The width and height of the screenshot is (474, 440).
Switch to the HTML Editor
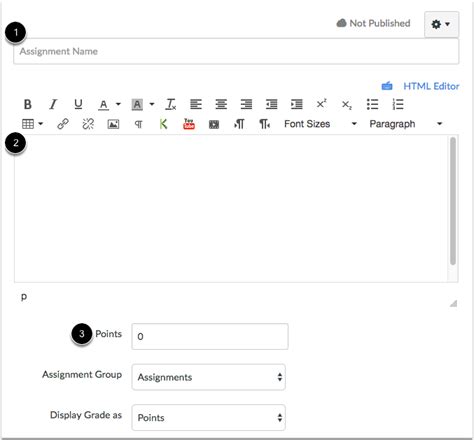431,86
